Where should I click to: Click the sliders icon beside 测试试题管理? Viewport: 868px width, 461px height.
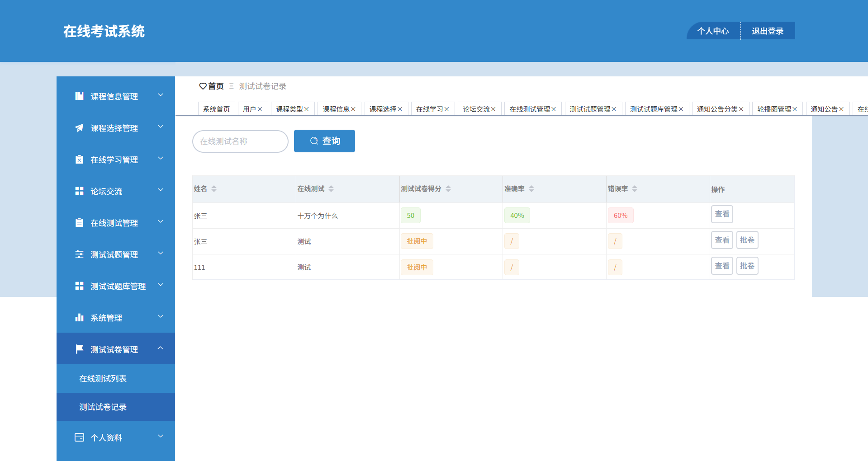79,254
